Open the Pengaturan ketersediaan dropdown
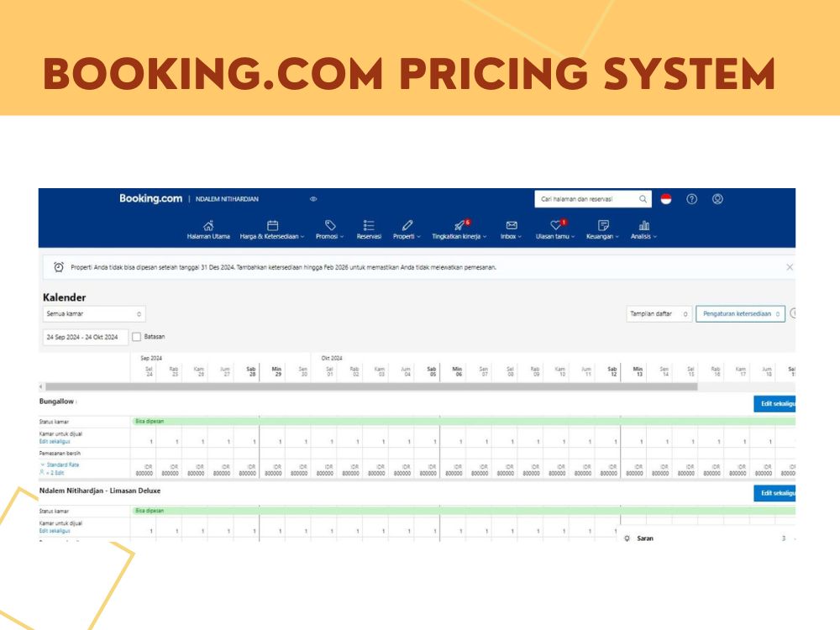Viewport: 840px width, 630px height. [740, 313]
